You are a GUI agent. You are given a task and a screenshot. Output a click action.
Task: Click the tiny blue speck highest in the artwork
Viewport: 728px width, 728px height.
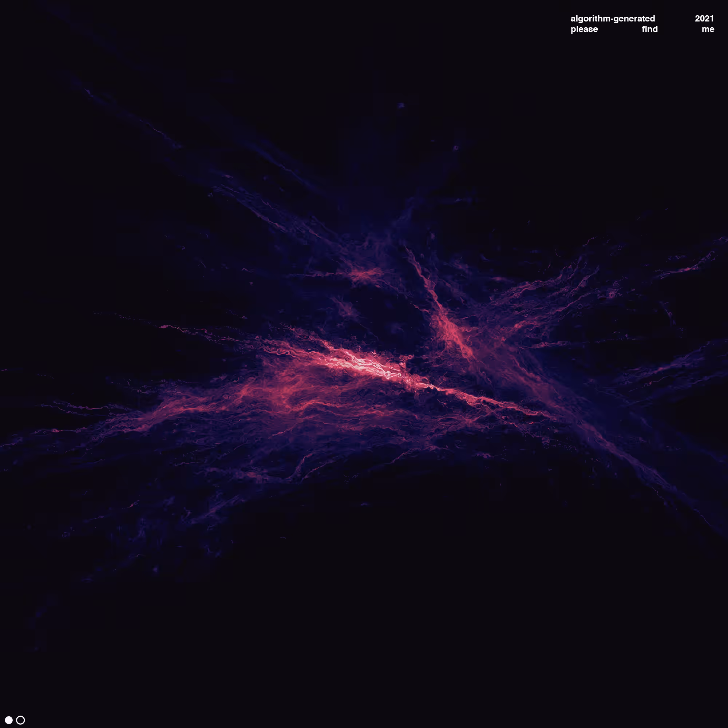click(x=401, y=105)
